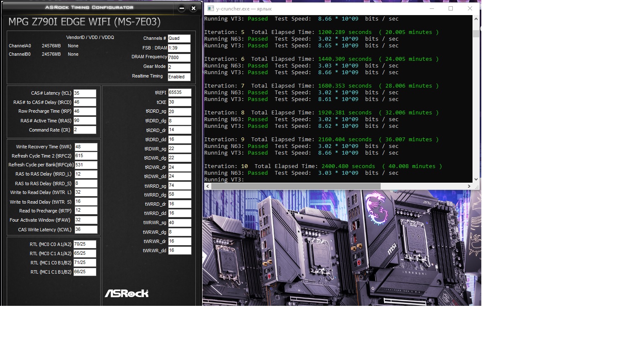The image size is (644, 362).
Task: Click the tWRWR_dg value field
Action: (180, 232)
